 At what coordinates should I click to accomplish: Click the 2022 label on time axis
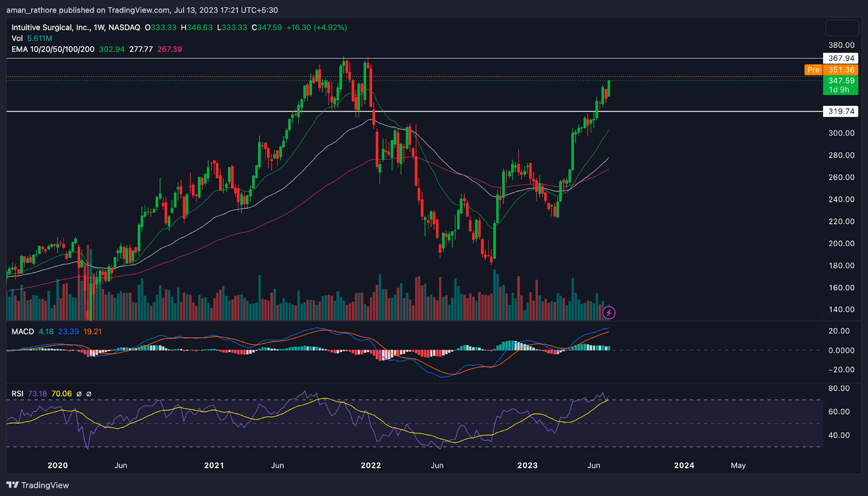pyautogui.click(x=371, y=465)
